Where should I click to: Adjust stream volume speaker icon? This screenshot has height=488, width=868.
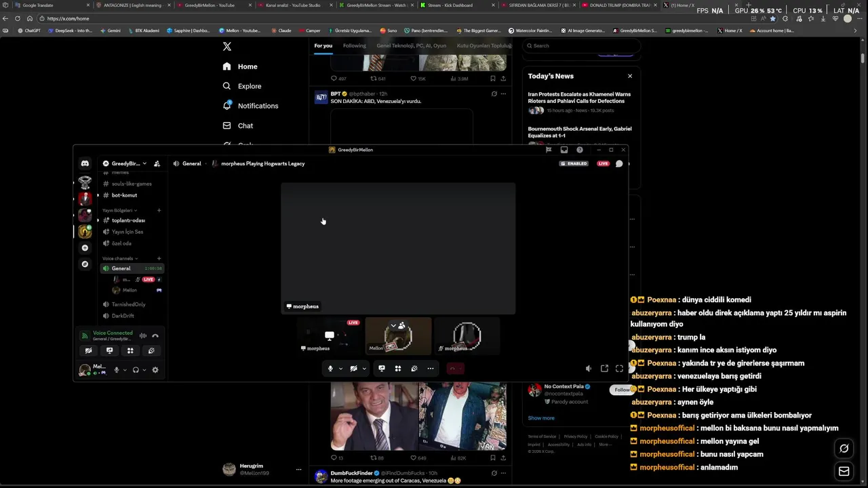(589, 369)
